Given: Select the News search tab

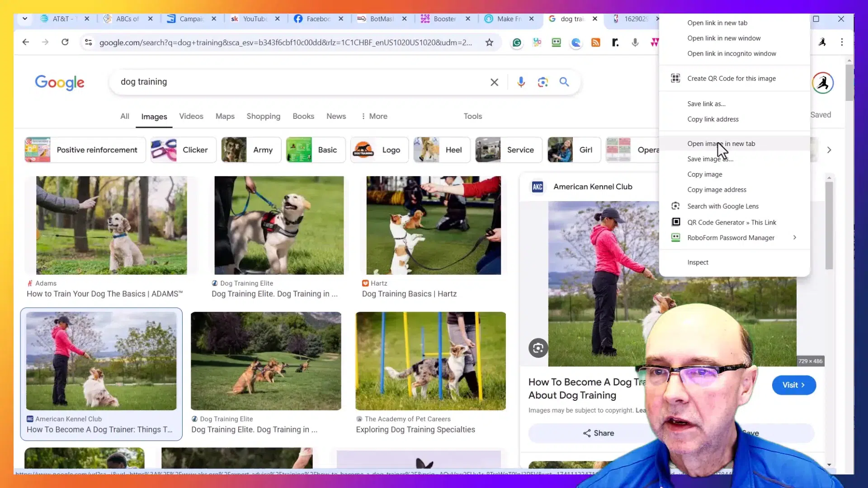Looking at the screenshot, I should click(336, 116).
